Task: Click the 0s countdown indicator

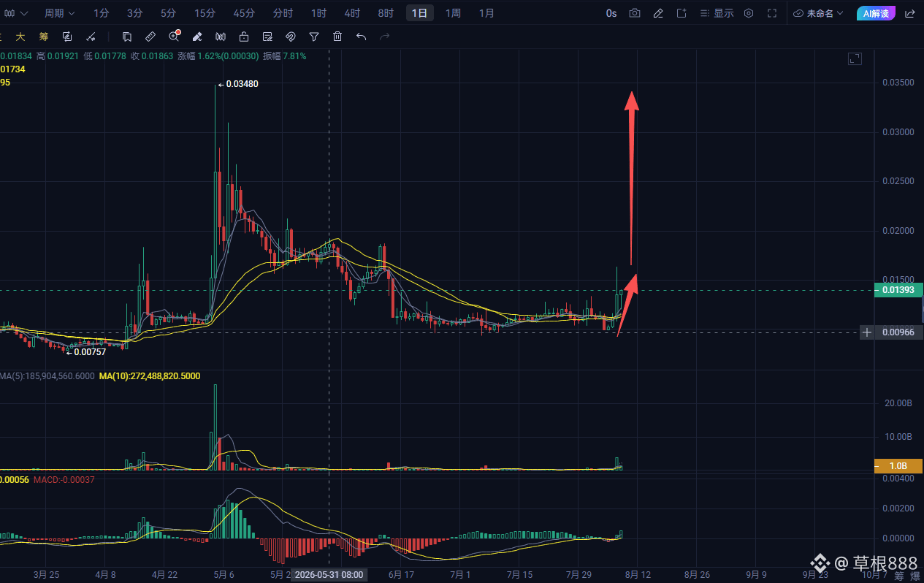Action: click(x=611, y=13)
